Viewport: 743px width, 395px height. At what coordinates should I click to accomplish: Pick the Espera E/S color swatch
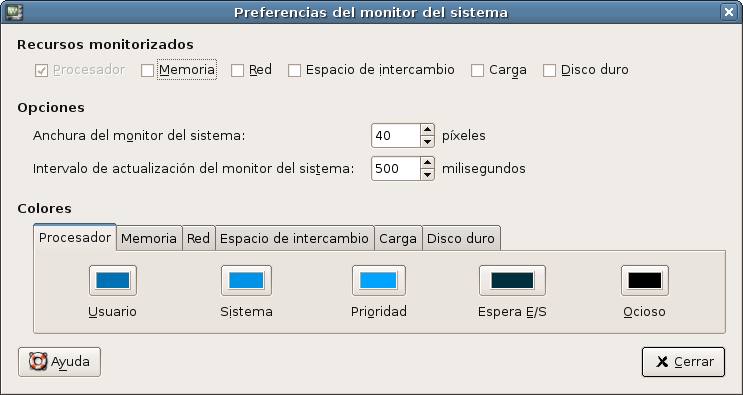tap(512, 280)
